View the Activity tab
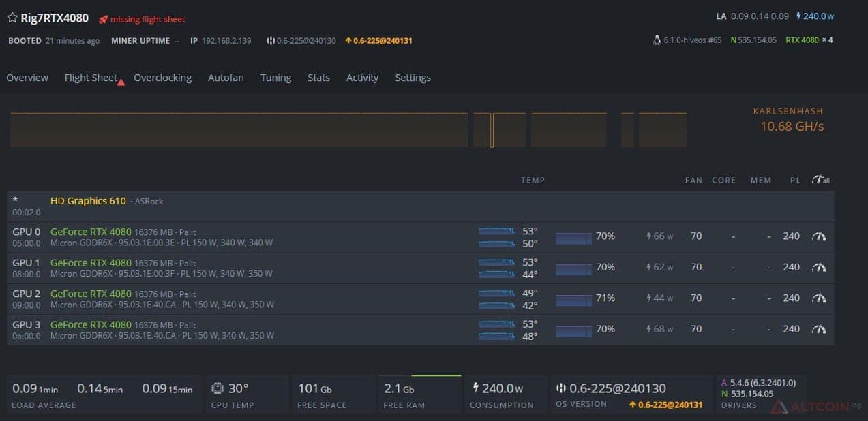This screenshot has width=868, height=421. click(x=362, y=78)
